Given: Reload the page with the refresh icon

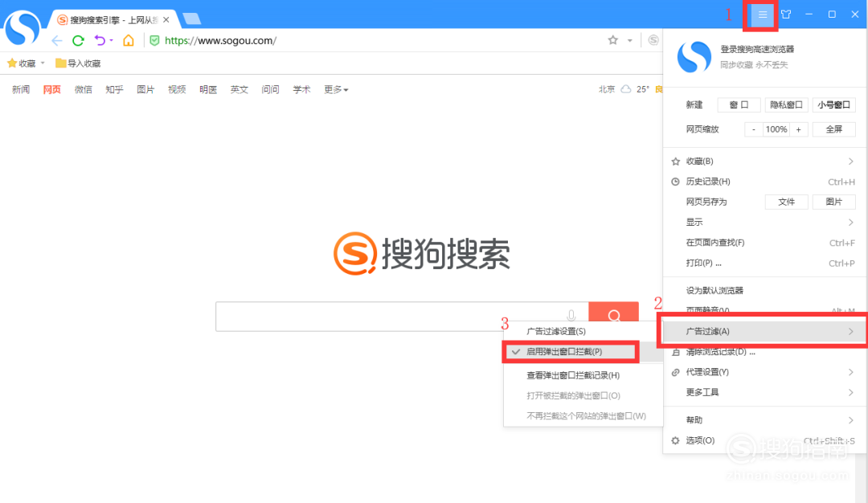Looking at the screenshot, I should pos(78,40).
